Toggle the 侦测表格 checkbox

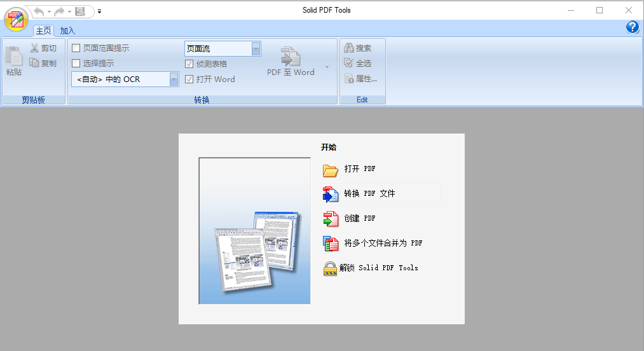tap(189, 64)
